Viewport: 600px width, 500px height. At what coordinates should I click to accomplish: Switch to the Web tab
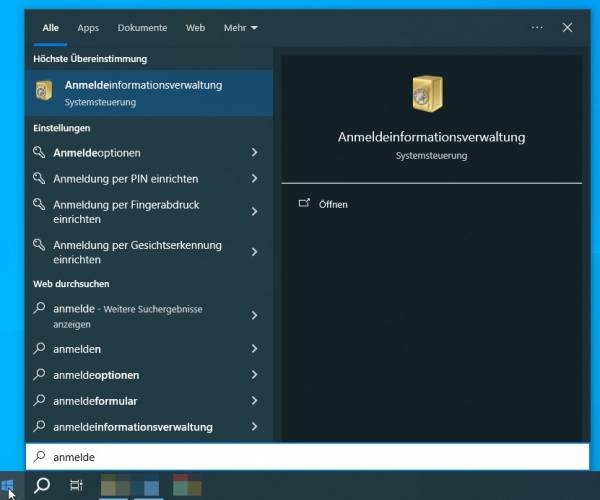[x=195, y=28]
